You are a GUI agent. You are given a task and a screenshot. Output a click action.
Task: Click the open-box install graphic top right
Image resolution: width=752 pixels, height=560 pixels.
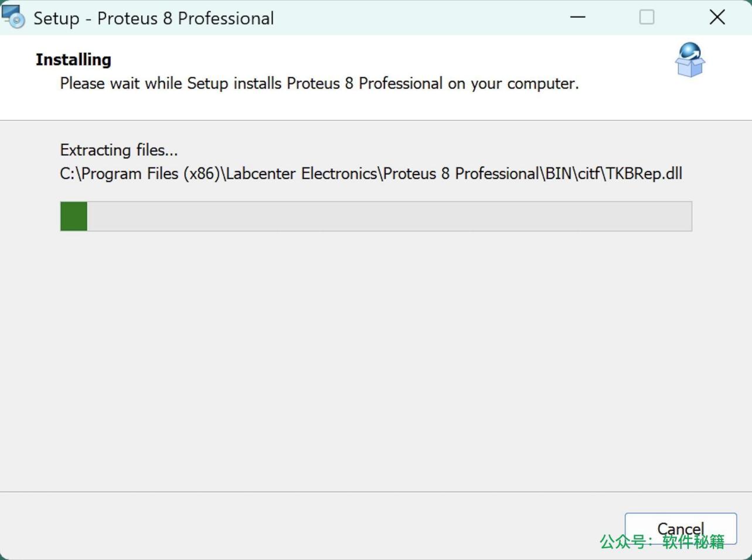pyautogui.click(x=689, y=60)
